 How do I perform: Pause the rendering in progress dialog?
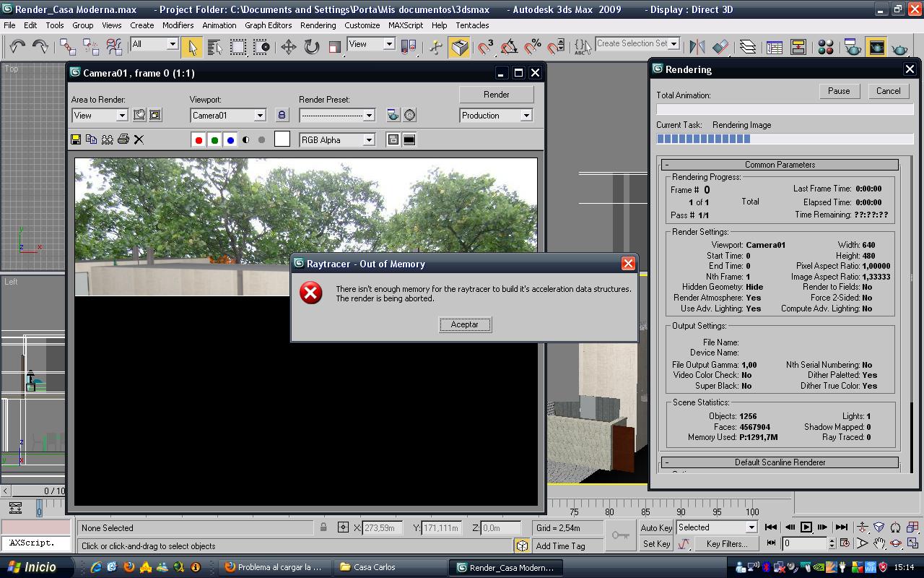pyautogui.click(x=839, y=91)
